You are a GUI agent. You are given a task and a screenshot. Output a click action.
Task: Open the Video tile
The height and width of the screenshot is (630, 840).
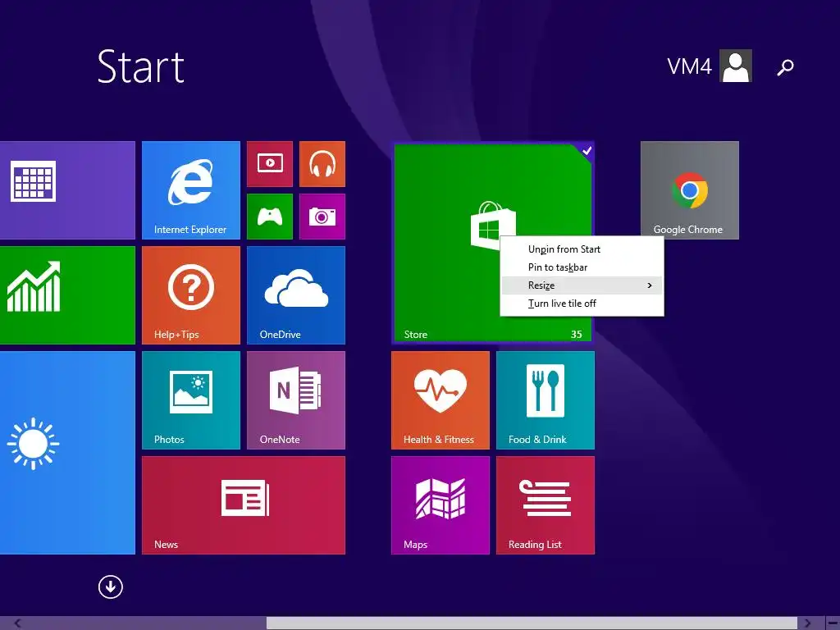click(x=269, y=164)
